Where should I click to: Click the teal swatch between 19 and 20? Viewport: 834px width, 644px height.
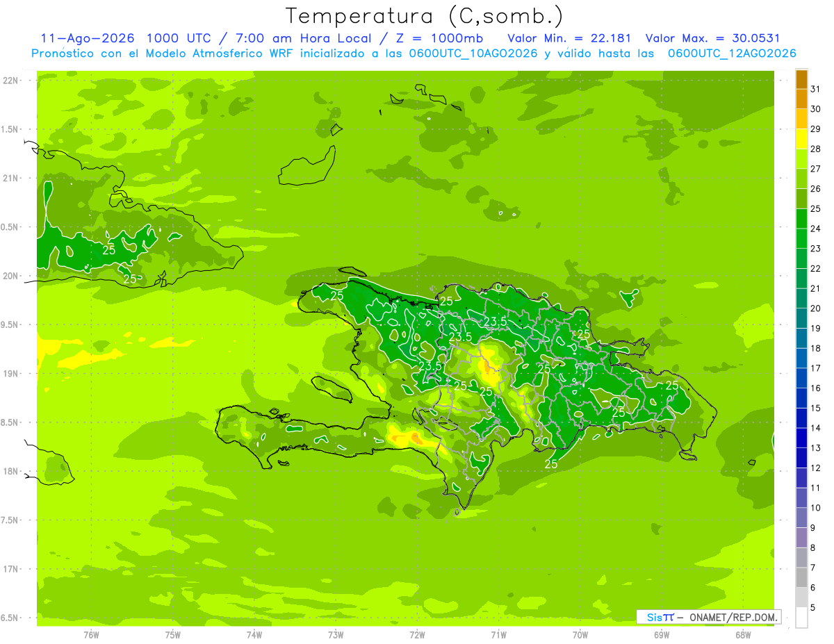point(801,319)
